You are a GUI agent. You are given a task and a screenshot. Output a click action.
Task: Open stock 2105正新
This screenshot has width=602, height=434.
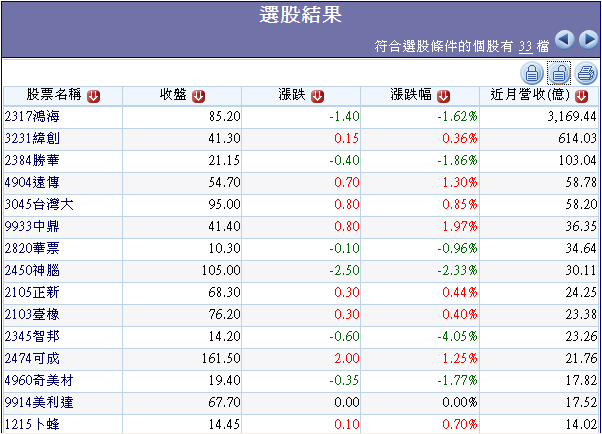point(32,292)
